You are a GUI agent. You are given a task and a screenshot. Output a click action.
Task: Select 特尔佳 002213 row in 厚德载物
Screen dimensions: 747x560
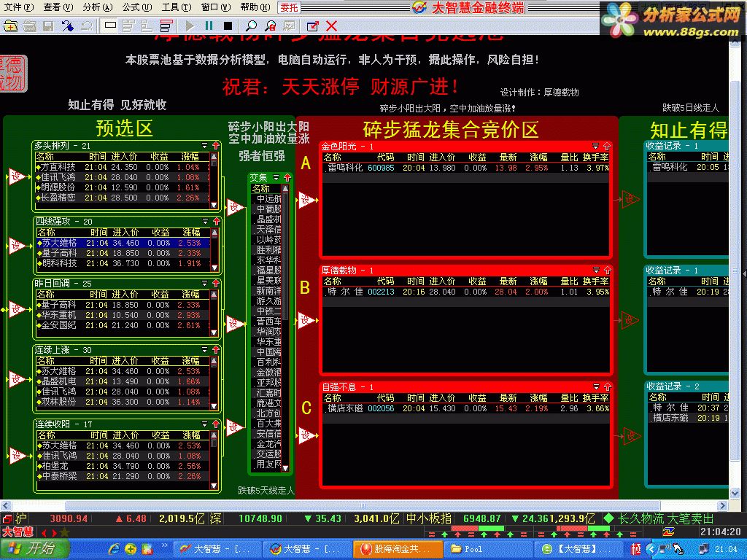click(x=466, y=292)
